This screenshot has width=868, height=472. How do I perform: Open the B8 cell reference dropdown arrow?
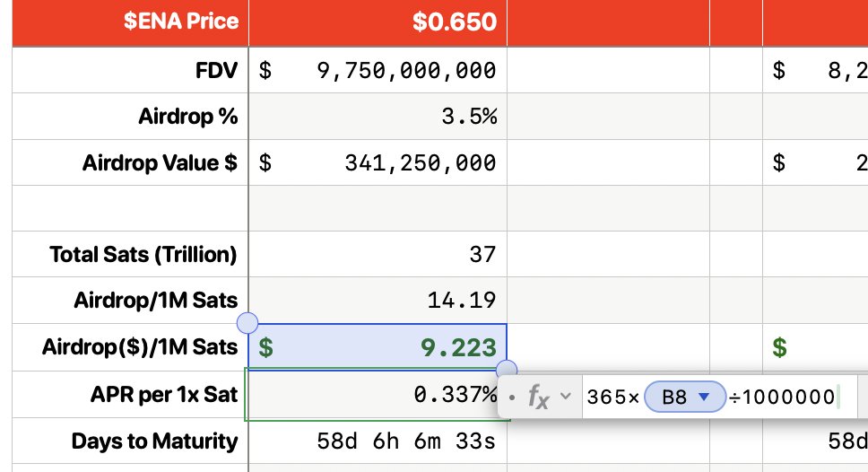tap(704, 397)
